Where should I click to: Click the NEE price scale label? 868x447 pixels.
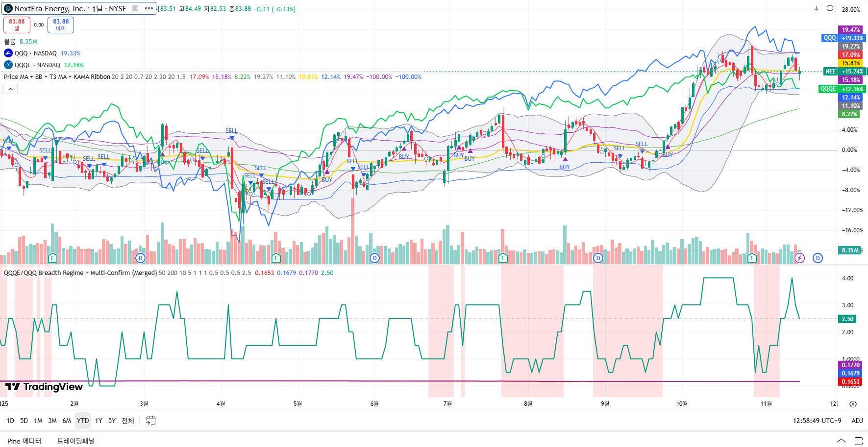coord(830,72)
